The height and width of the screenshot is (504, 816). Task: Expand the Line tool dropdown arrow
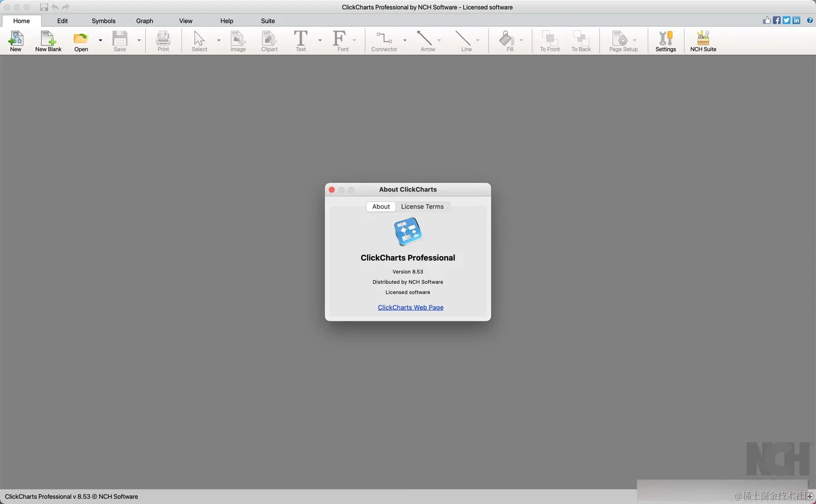(477, 40)
